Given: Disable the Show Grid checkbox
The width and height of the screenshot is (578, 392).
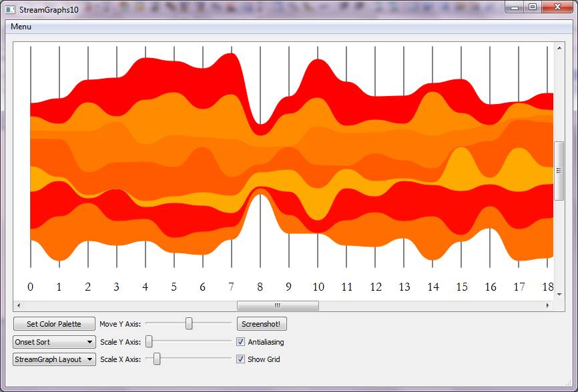Looking at the screenshot, I should click(x=240, y=359).
